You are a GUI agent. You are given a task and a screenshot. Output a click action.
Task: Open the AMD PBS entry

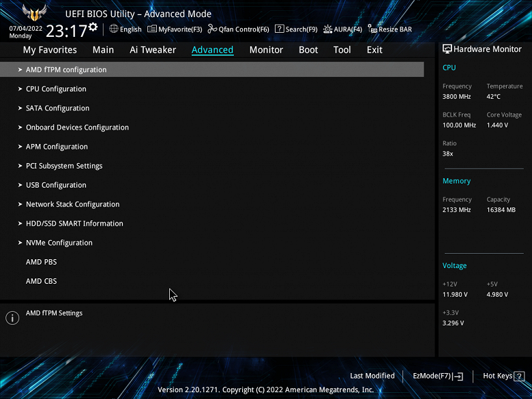point(42,262)
